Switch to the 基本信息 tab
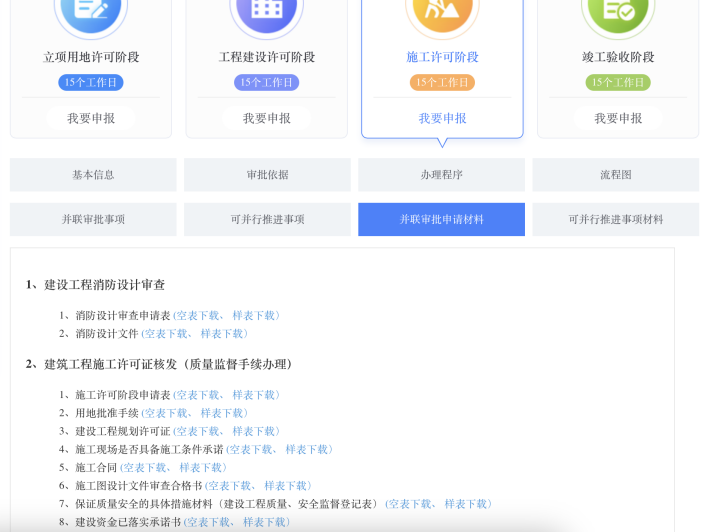Viewport: 728px width, 532px height. coord(93,175)
